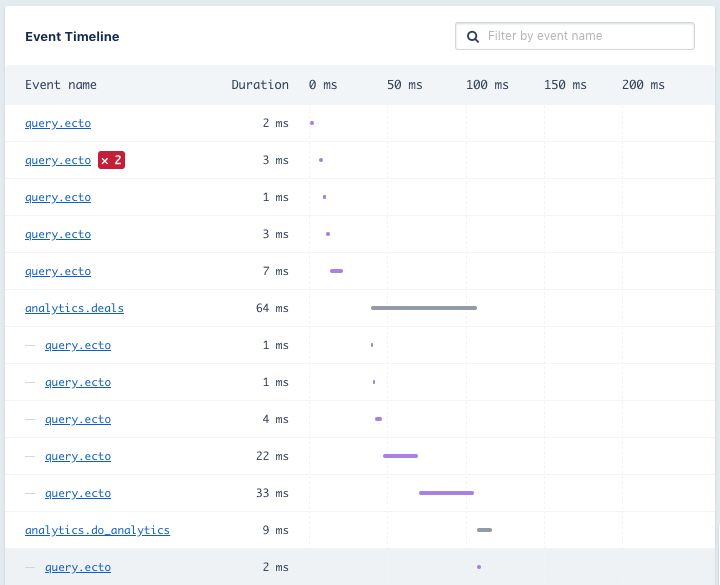The width and height of the screenshot is (720, 585).
Task: Click the 50 ms axis label
Action: click(x=405, y=85)
